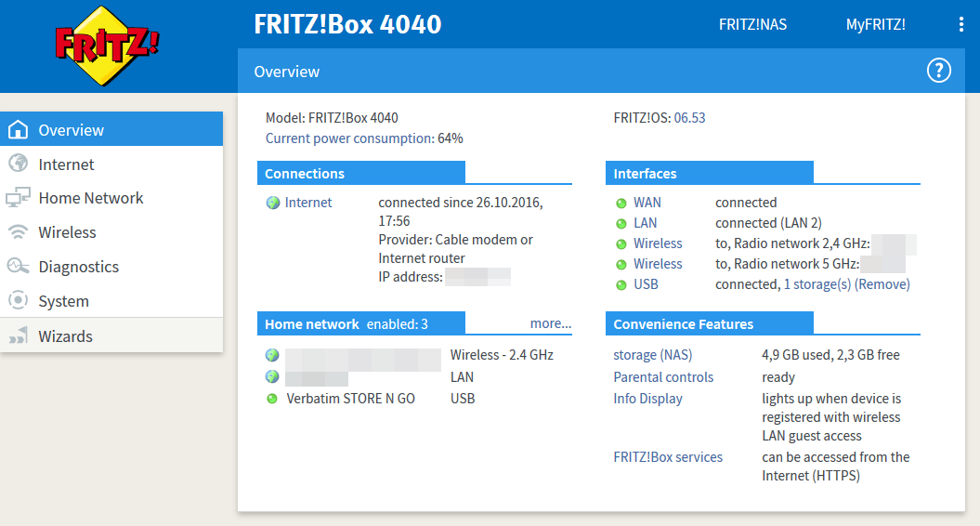The width and height of the screenshot is (980, 526).
Task: Click the Interfaces section header
Action: [x=710, y=173]
